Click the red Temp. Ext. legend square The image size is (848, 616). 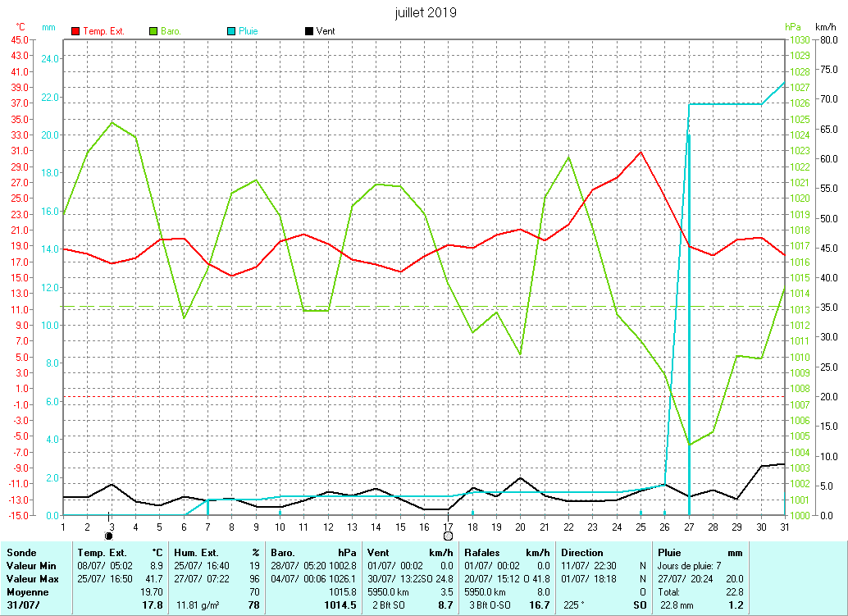coord(76,31)
